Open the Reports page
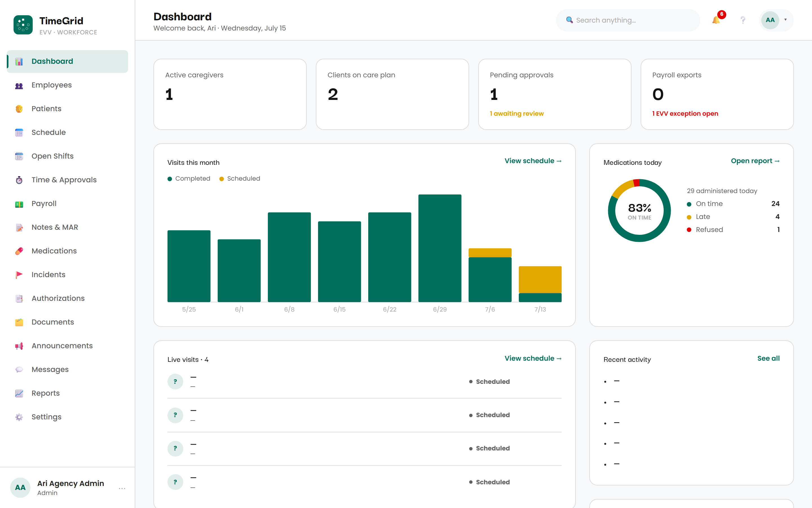The width and height of the screenshot is (812, 508). (x=67, y=393)
